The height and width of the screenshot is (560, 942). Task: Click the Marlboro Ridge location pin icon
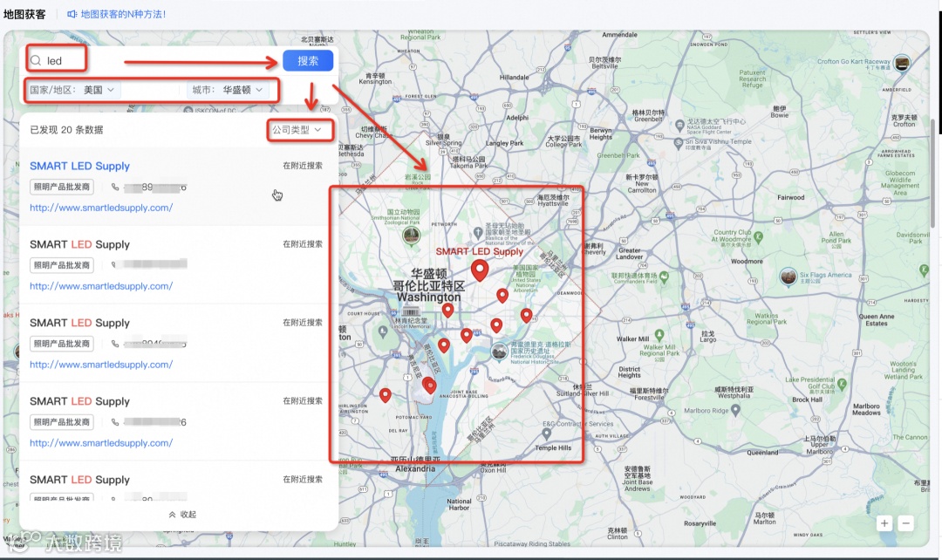(736, 410)
